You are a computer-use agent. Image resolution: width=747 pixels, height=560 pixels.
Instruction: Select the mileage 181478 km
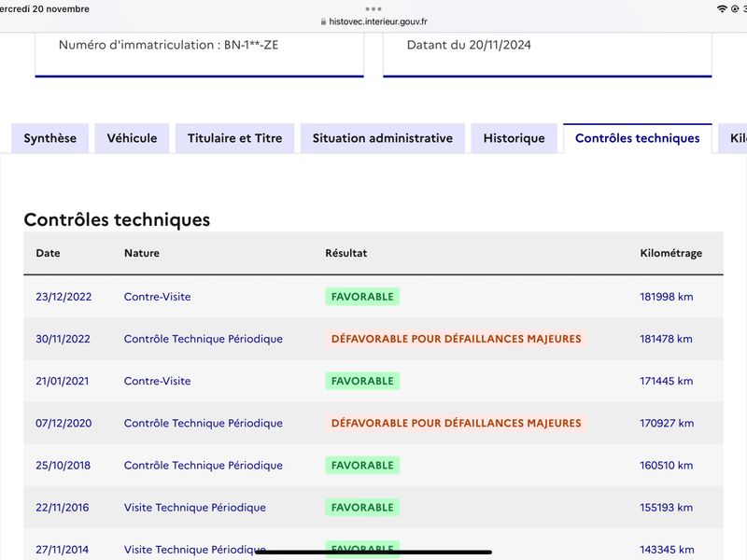[x=666, y=339]
